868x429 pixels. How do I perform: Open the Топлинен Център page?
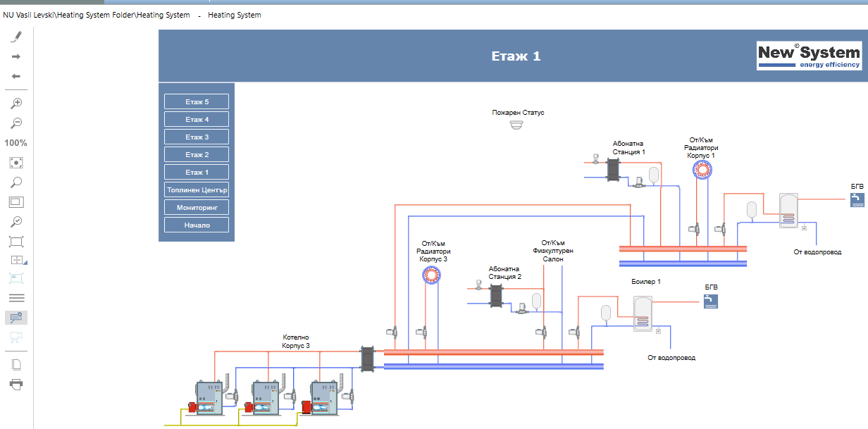(197, 190)
